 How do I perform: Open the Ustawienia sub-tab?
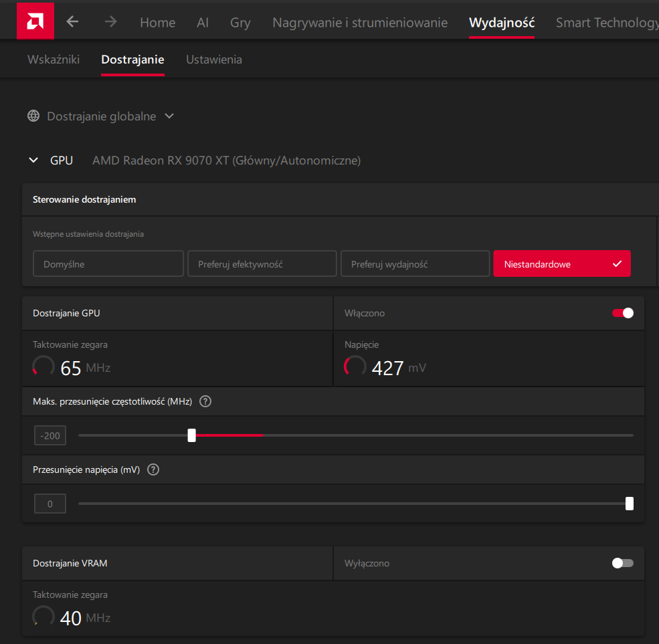[214, 60]
